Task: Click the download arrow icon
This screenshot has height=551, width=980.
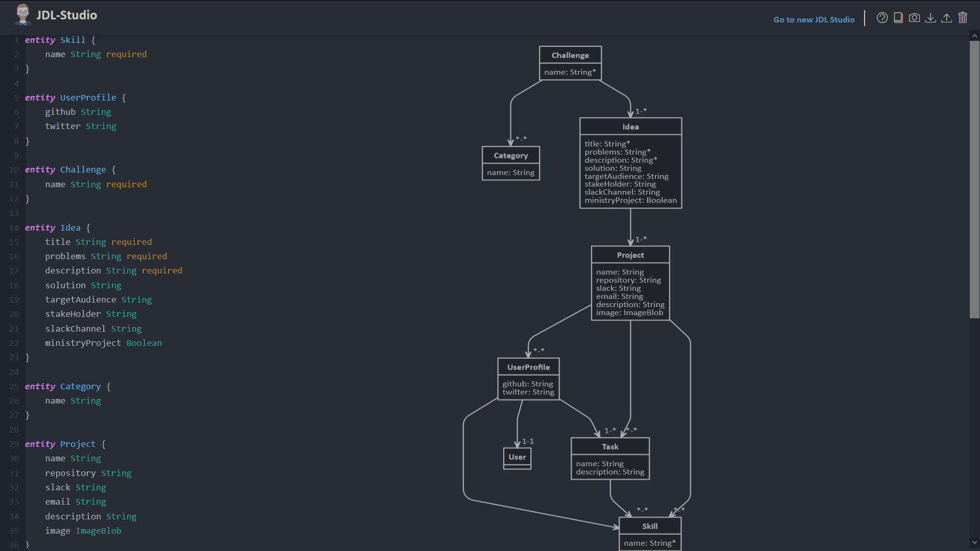Action: pos(930,18)
